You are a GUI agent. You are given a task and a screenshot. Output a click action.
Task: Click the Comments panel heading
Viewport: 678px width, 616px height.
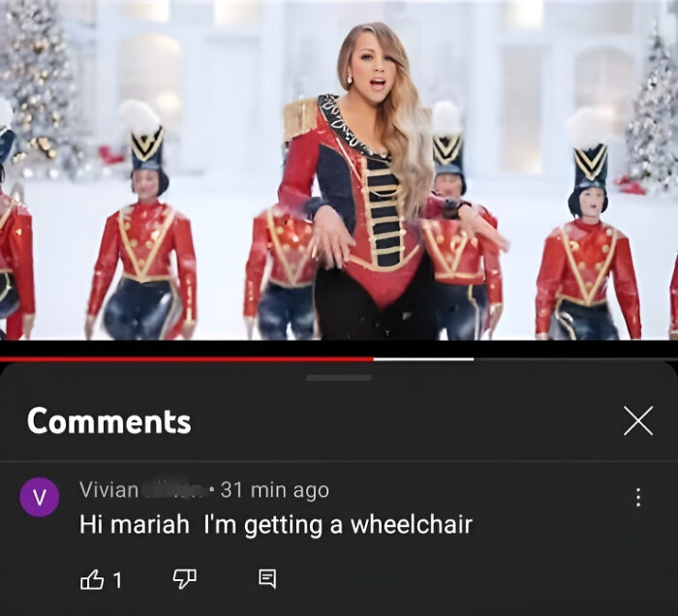pos(108,421)
